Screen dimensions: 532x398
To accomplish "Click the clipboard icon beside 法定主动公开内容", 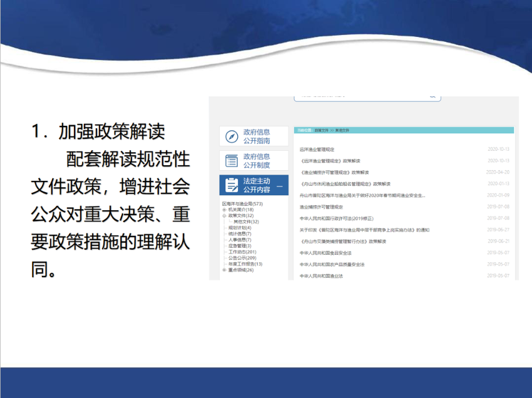I will 232,185.
